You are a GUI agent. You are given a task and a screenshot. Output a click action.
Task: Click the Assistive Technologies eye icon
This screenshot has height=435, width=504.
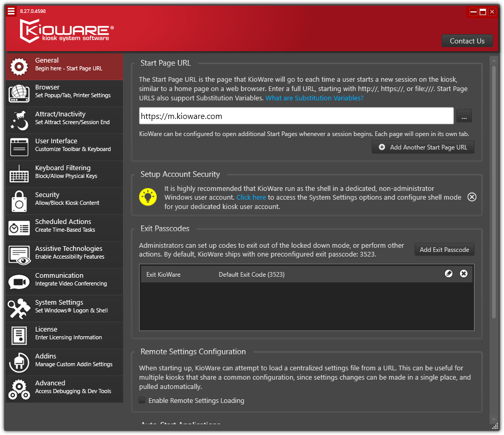(x=19, y=256)
